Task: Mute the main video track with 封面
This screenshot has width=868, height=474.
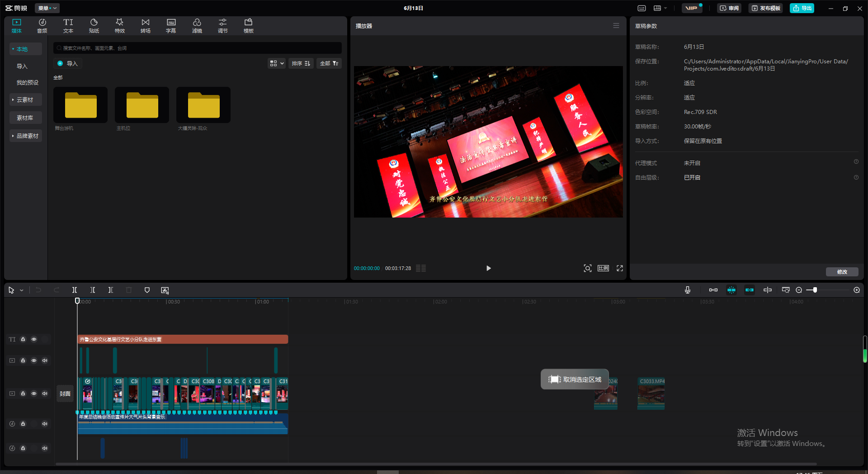Action: pyautogui.click(x=45, y=393)
